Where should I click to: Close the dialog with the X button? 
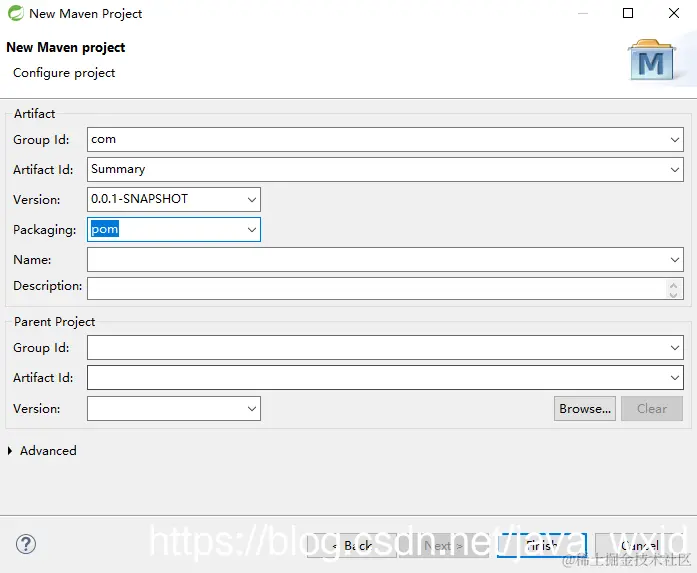tap(674, 13)
